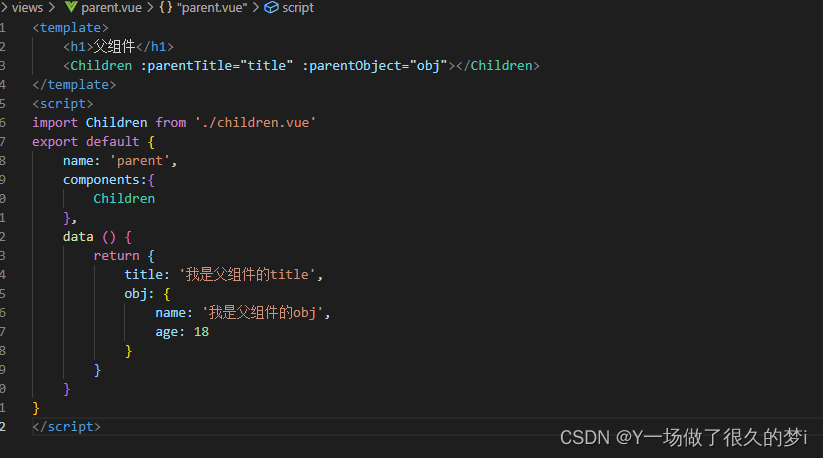Click the :parentObject attribute
823x458 pixels.
point(352,66)
